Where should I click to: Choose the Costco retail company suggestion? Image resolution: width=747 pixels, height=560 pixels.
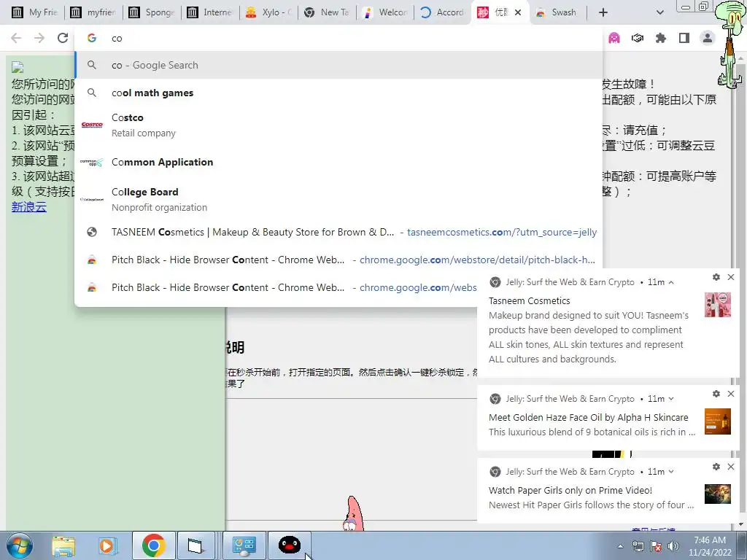338,125
